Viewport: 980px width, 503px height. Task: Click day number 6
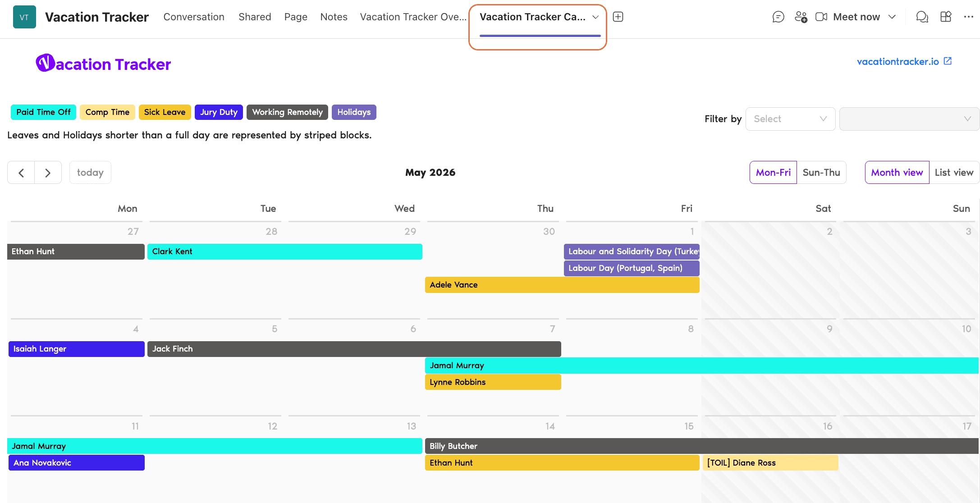click(x=413, y=329)
